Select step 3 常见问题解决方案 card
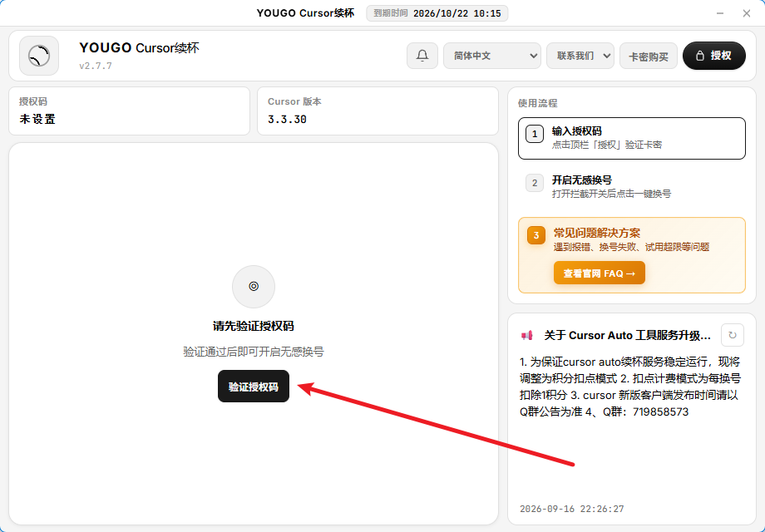This screenshot has width=765, height=532. coord(631,255)
